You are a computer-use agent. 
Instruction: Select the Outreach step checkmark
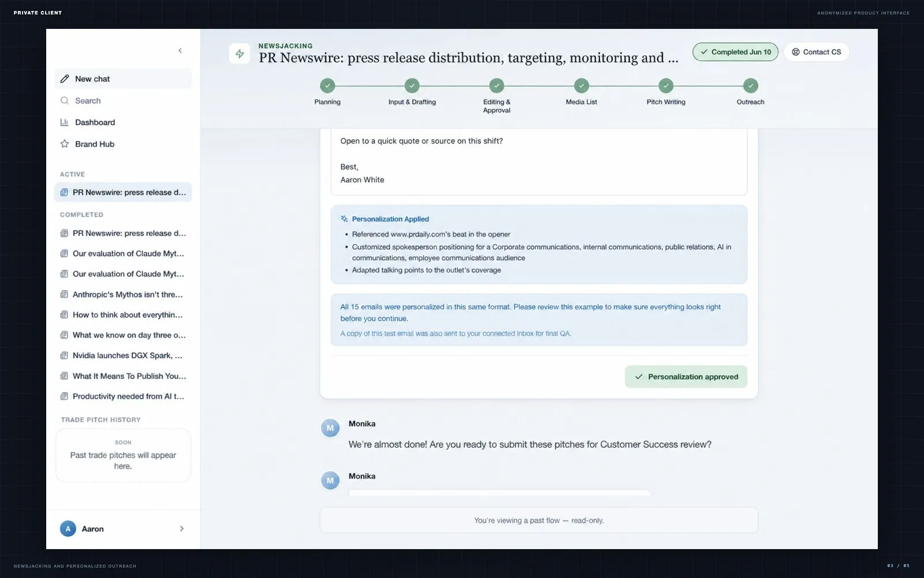750,86
